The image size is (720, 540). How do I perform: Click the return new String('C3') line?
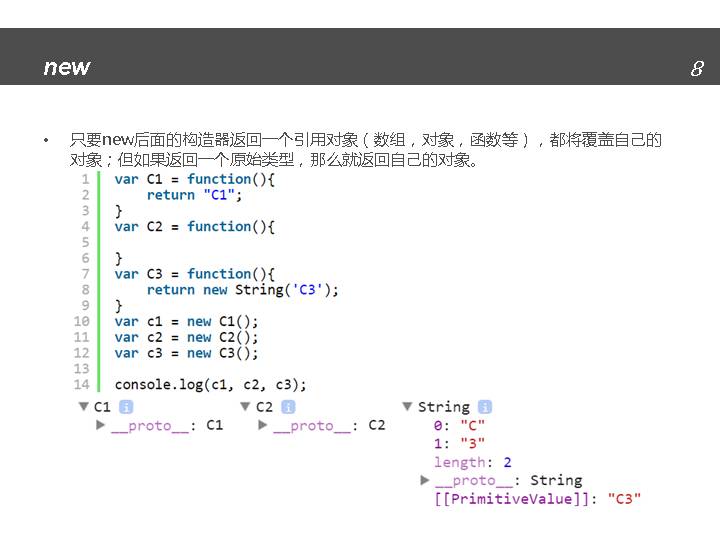pyautogui.click(x=242, y=290)
